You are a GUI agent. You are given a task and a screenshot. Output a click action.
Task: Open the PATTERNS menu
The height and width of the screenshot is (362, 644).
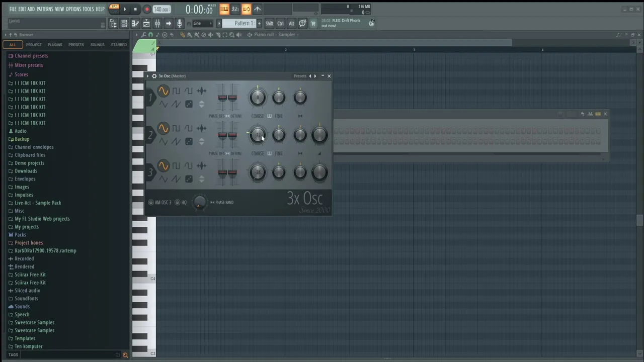[45, 9]
